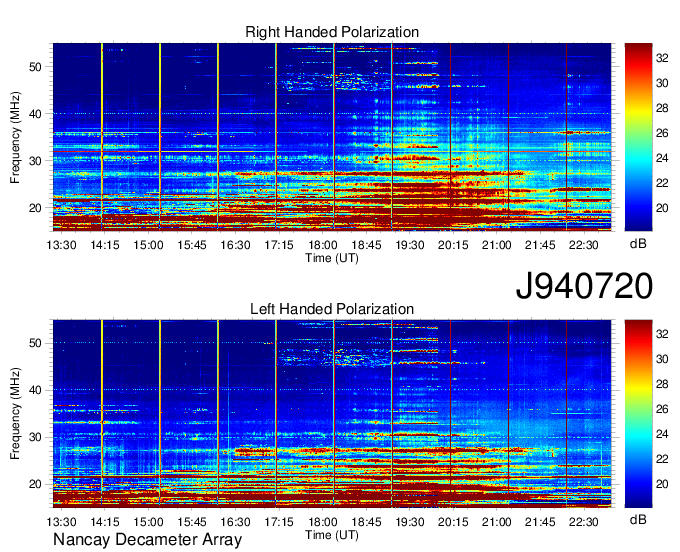Click 22:30 tick on Right Handed time axis
This screenshot has height=552, width=680.
pos(584,245)
